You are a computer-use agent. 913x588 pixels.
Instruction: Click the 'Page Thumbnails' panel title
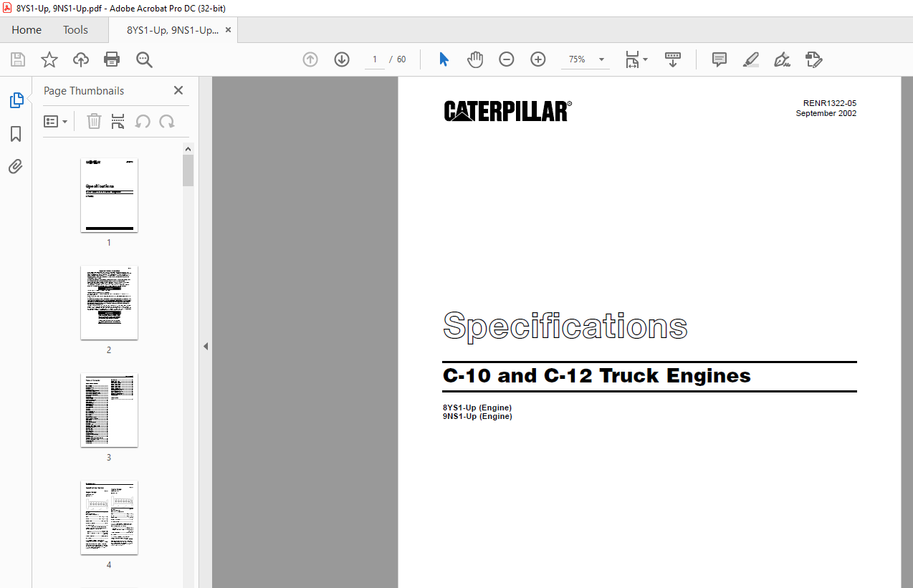point(84,91)
